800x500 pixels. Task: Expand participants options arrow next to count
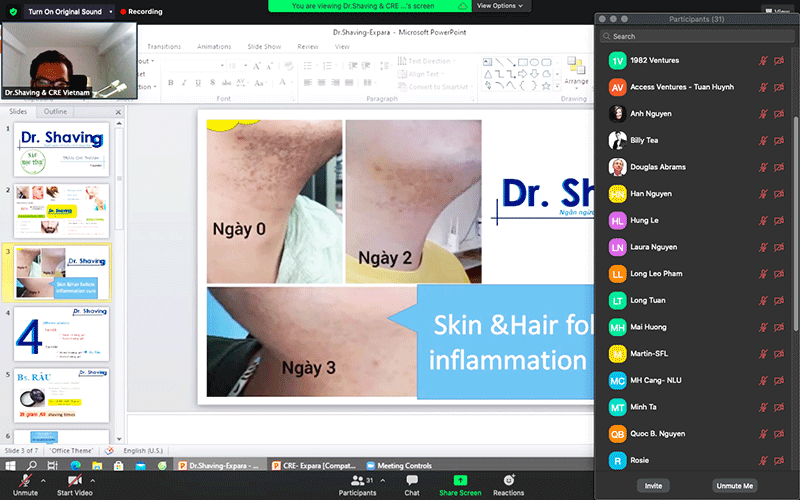pos(383,481)
